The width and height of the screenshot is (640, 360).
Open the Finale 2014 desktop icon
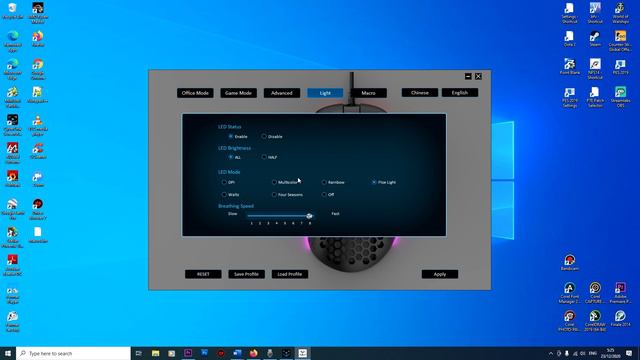click(x=620, y=318)
